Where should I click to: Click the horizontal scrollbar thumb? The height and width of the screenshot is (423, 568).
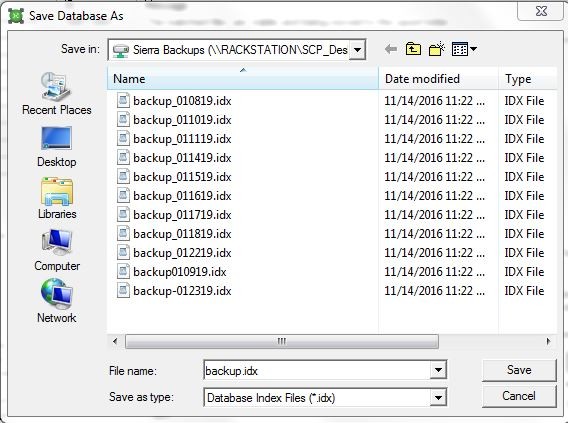[282, 341]
